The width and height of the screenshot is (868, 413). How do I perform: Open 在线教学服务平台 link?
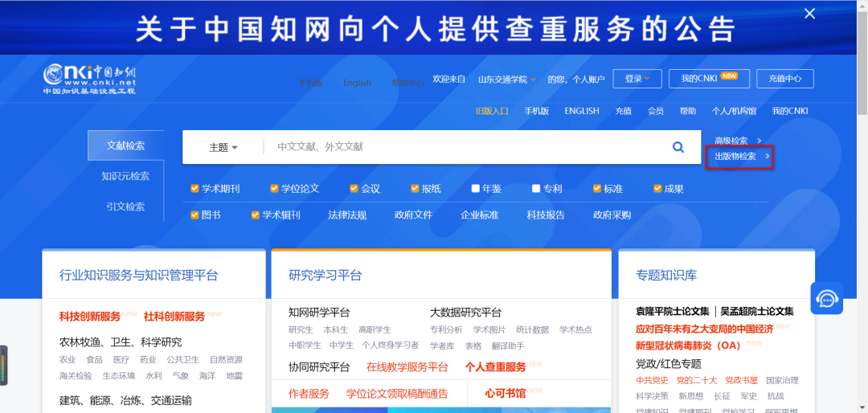click(x=407, y=367)
